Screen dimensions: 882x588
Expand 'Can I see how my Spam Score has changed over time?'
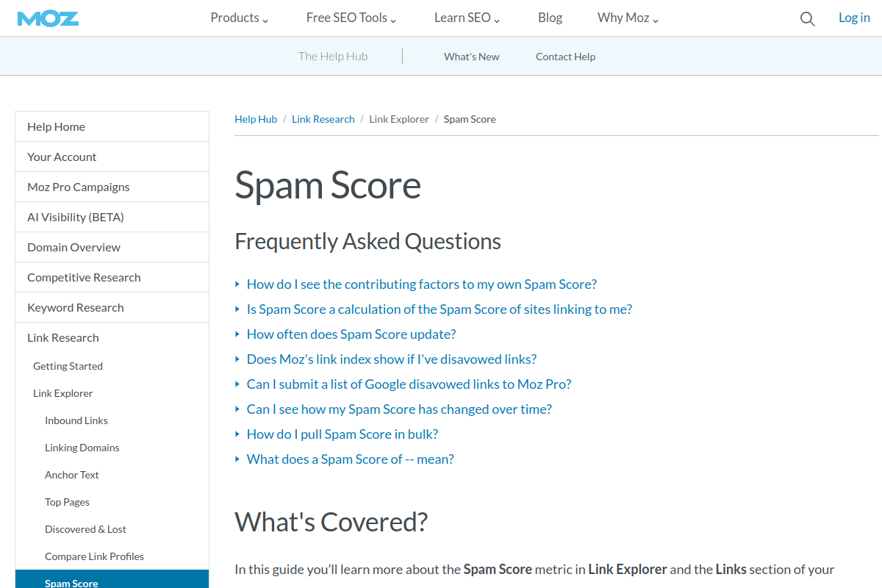click(x=399, y=409)
